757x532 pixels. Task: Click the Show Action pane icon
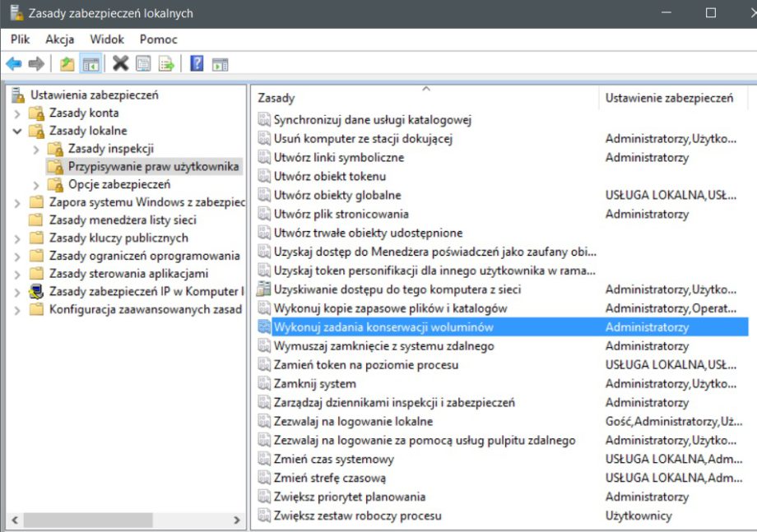[x=219, y=63]
